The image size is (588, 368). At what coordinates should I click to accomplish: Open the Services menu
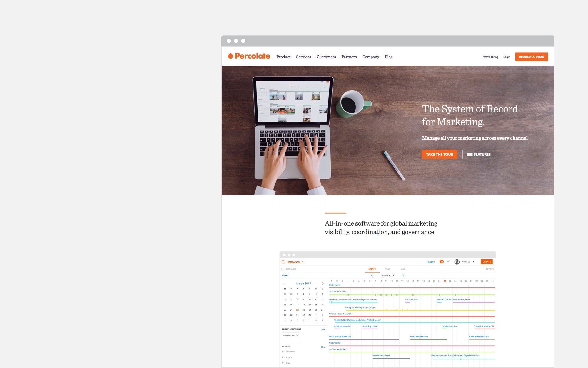(x=303, y=57)
